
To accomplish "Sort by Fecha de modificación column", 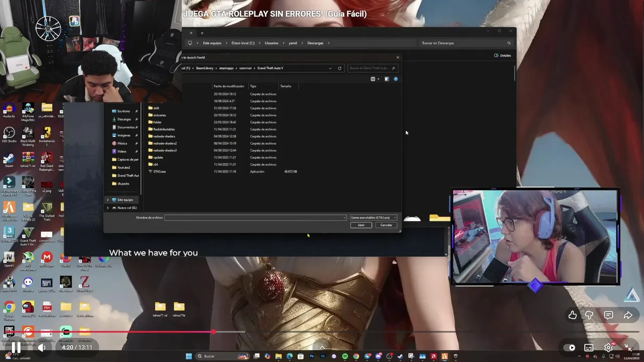I will tap(228, 86).
